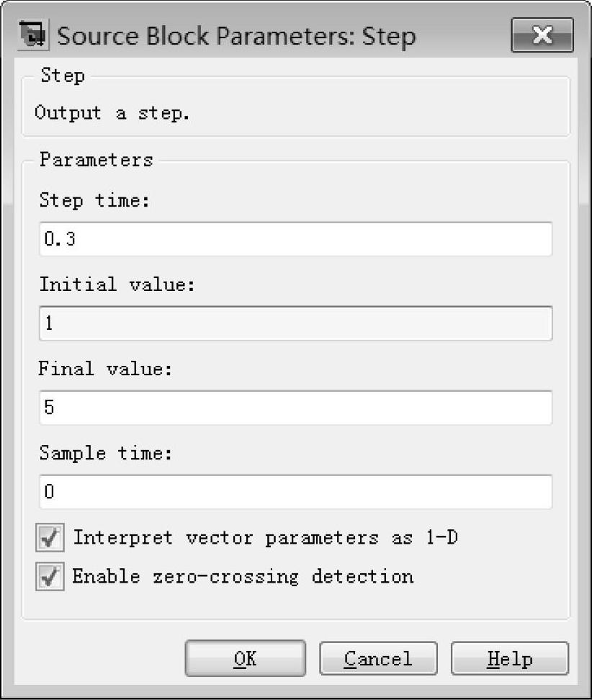Click the dialog title 'Source Block Parameters: Step'

(x=236, y=36)
